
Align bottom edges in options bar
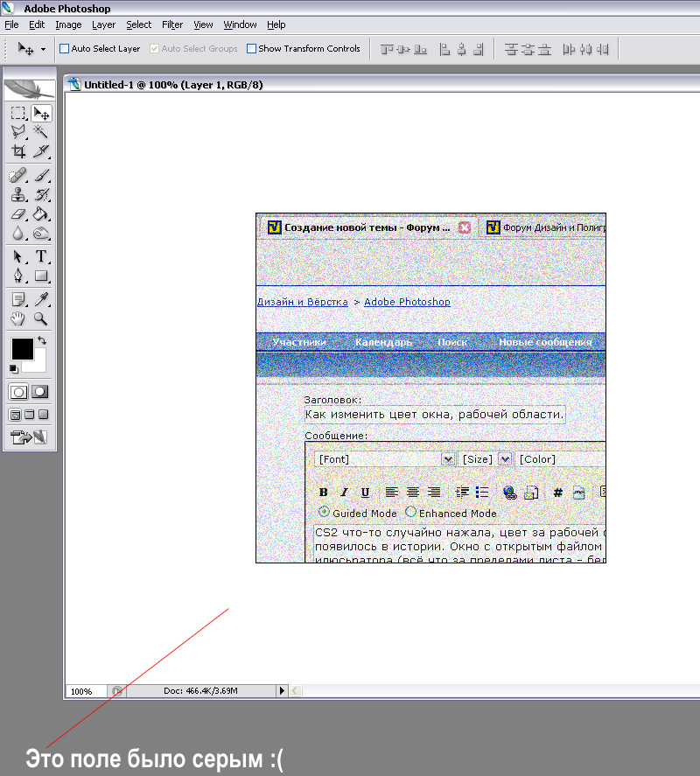click(x=420, y=49)
